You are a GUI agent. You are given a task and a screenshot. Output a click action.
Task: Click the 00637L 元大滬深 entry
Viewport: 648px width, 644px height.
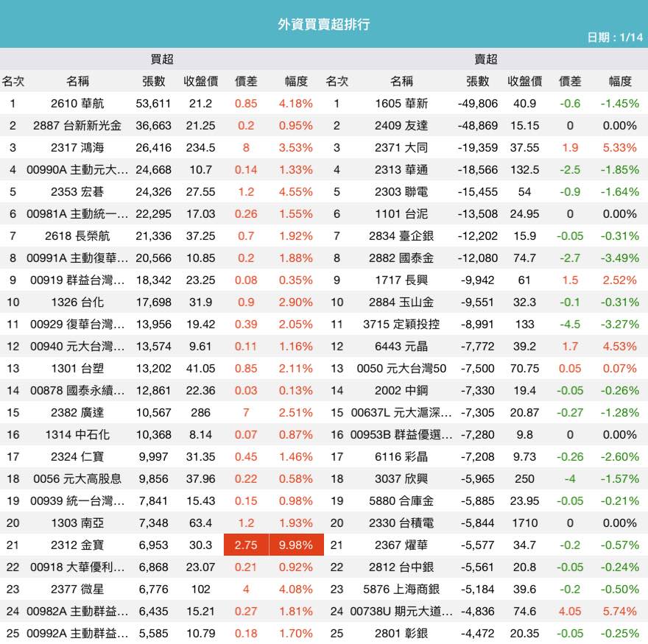[401, 413]
